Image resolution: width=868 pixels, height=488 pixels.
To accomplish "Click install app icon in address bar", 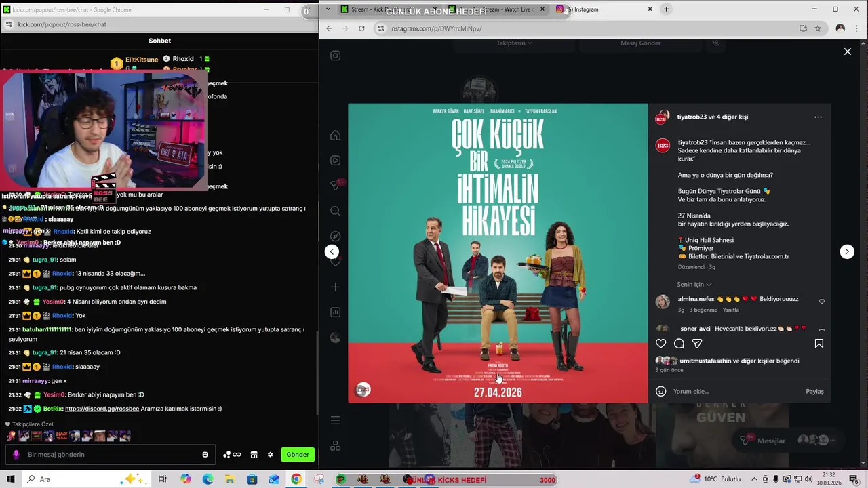I will click(x=803, y=28).
